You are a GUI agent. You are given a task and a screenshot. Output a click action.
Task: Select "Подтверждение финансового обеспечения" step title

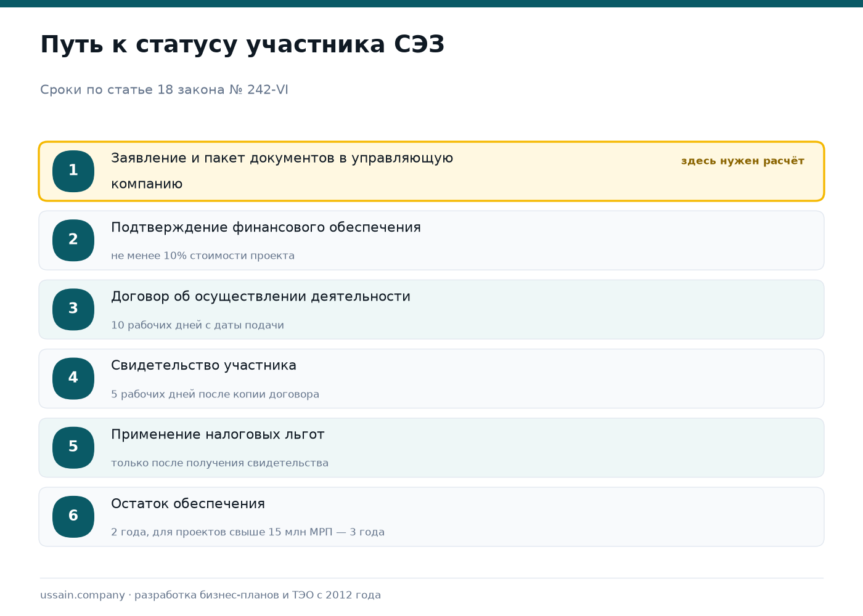click(266, 227)
